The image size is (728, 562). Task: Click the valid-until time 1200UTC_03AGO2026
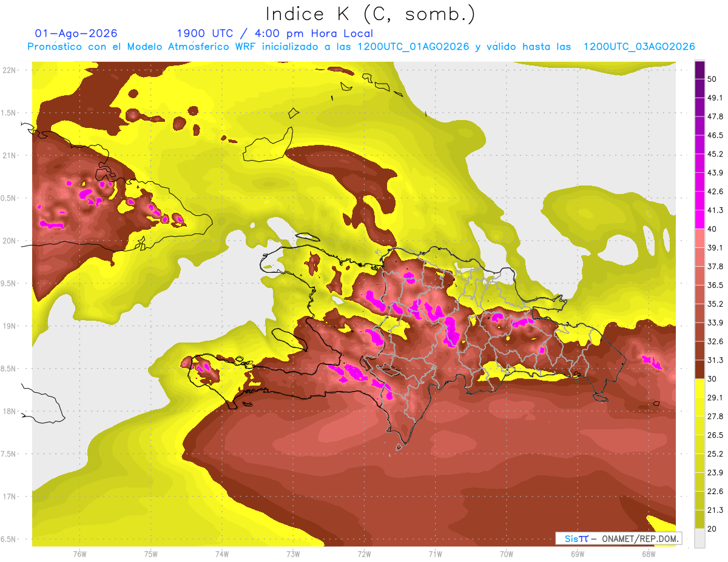639,47
